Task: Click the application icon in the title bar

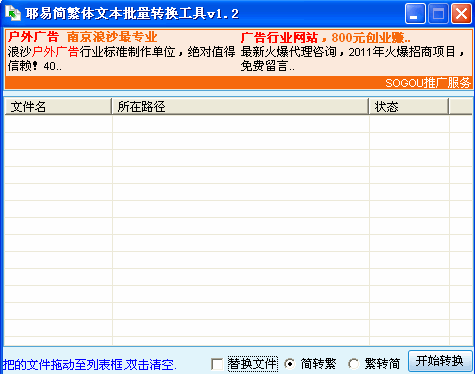Action: 13,14
